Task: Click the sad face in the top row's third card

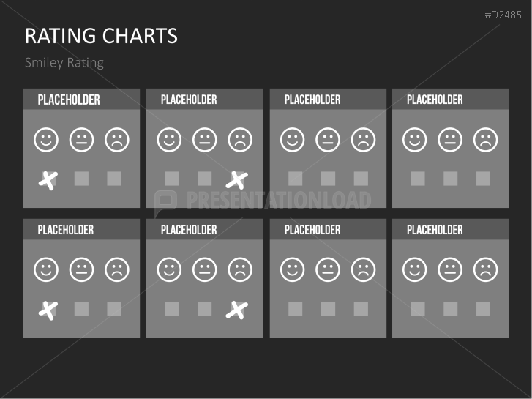Action: [362, 140]
